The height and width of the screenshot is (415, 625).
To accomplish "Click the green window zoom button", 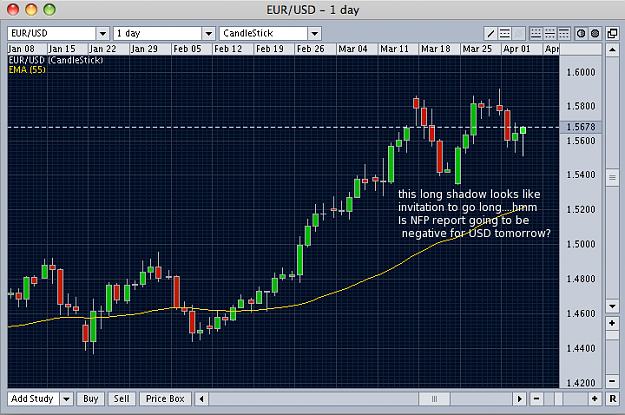I will tap(49, 10).
